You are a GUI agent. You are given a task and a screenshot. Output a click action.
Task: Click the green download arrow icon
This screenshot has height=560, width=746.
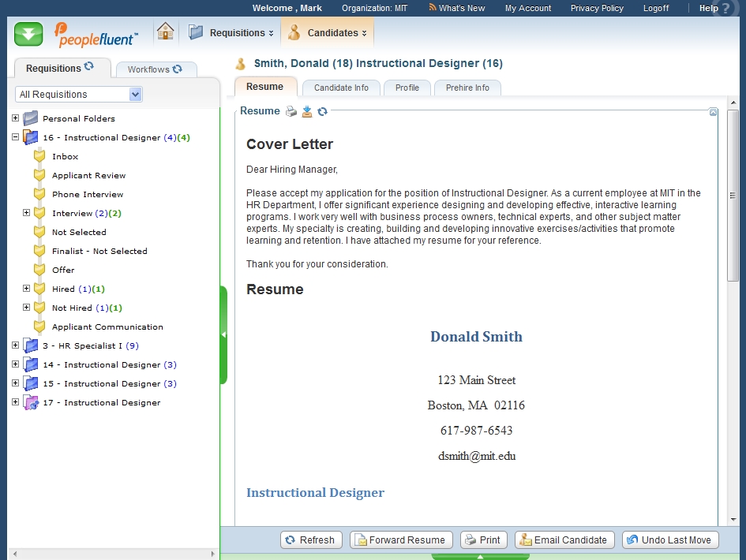click(28, 34)
